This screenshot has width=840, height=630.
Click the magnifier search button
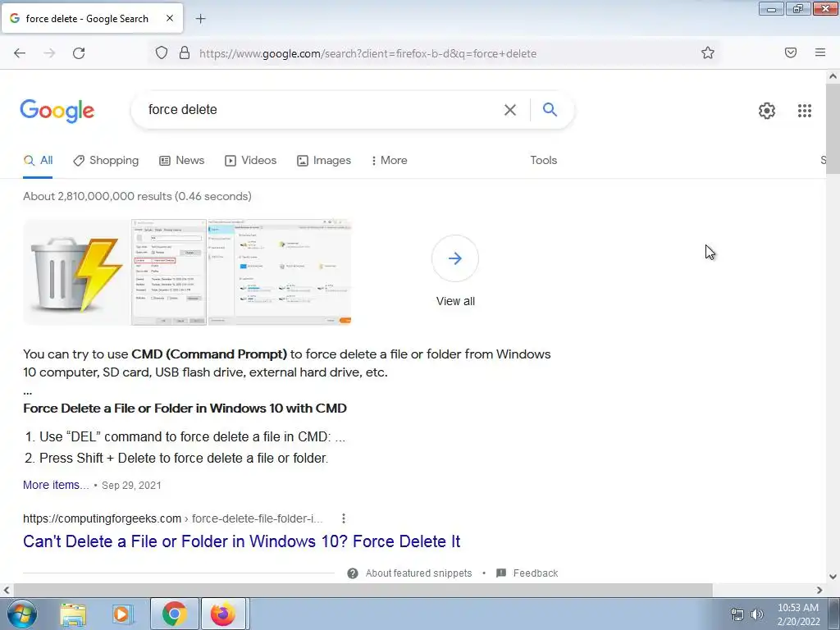550,110
